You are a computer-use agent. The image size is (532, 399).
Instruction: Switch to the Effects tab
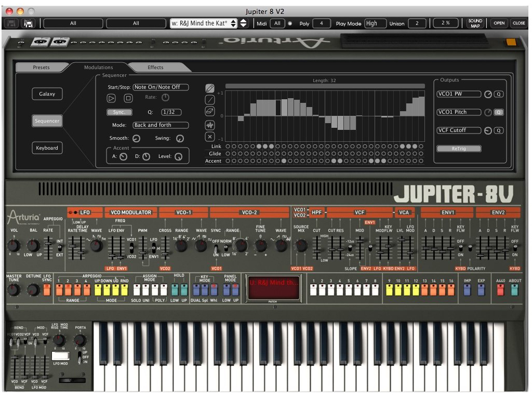point(155,68)
